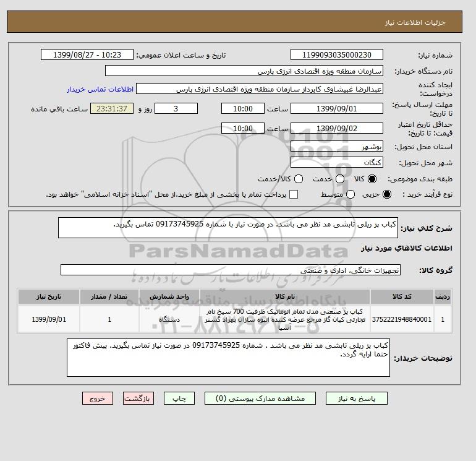Click the کد کالا column header

point(402,296)
